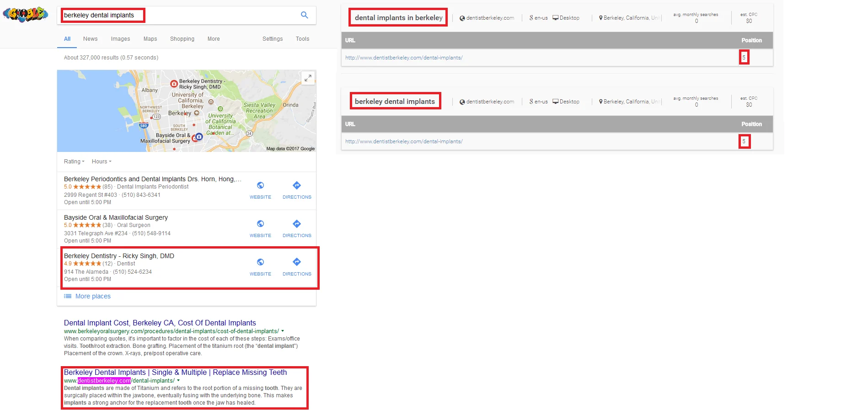Get directions icon for Berkeley Dentistry Ricky Singh
This screenshot has width=868, height=411.
[297, 262]
